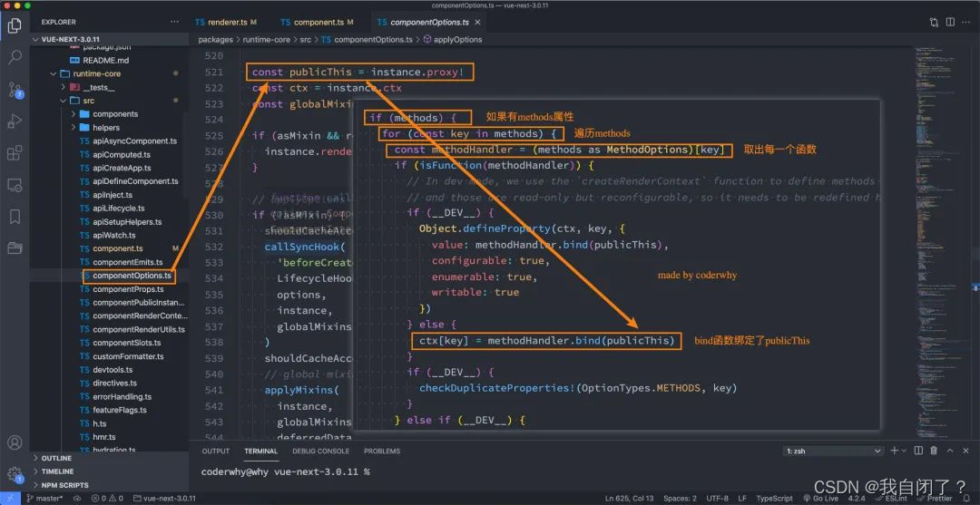This screenshot has height=505, width=980.
Task: Open the Search view in activity bar
Action: click(15, 57)
